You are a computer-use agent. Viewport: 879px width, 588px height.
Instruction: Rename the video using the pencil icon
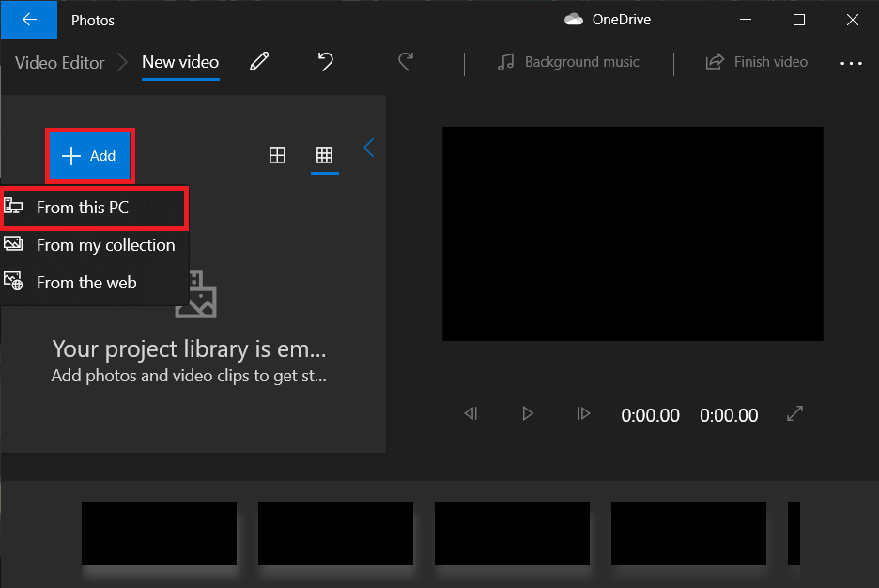[x=260, y=62]
